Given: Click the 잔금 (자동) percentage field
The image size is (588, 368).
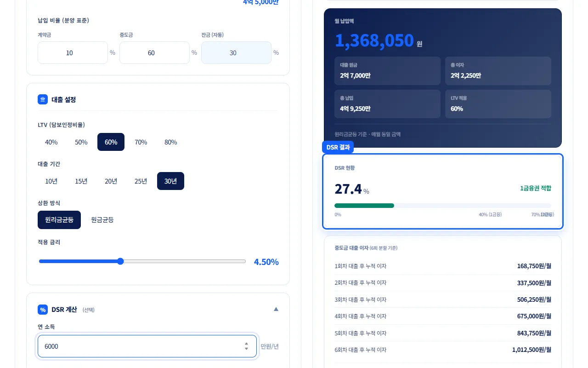Looking at the screenshot, I should [x=236, y=53].
